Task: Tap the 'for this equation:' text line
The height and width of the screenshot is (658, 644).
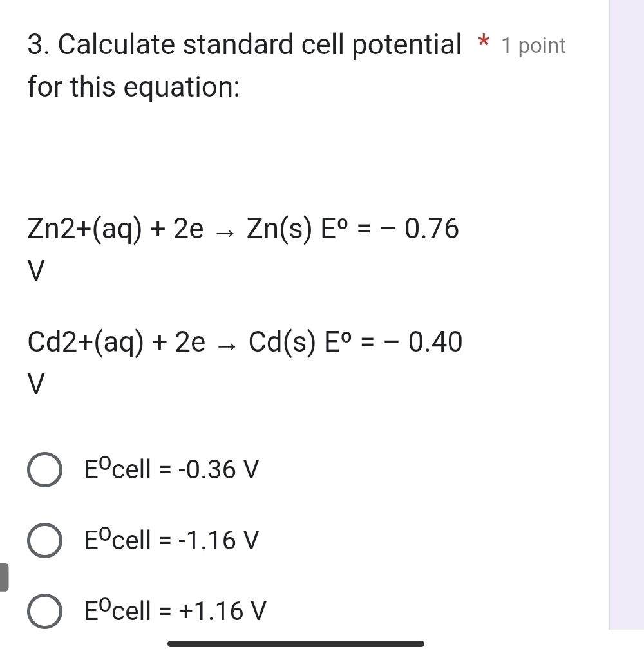Action: [134, 87]
